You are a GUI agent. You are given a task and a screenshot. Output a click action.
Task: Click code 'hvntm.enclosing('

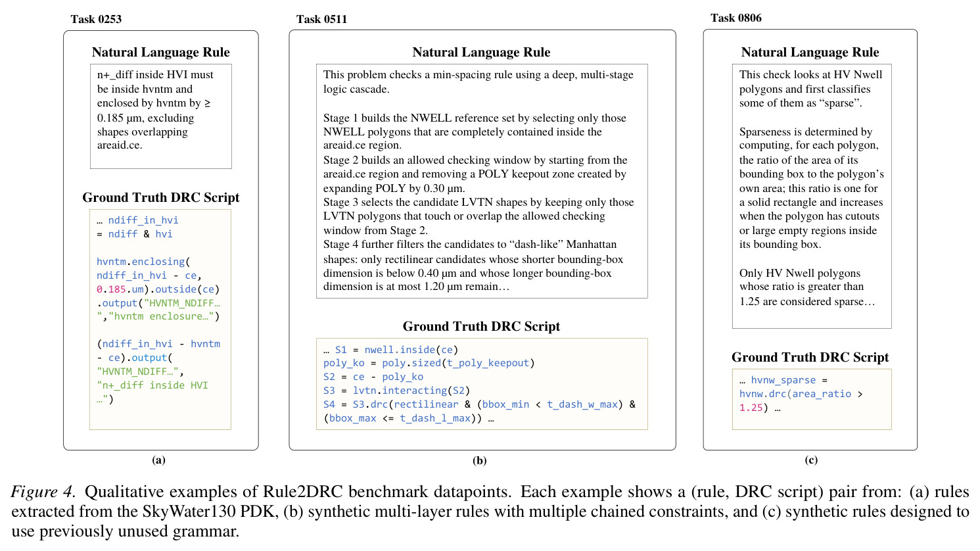click(x=143, y=262)
